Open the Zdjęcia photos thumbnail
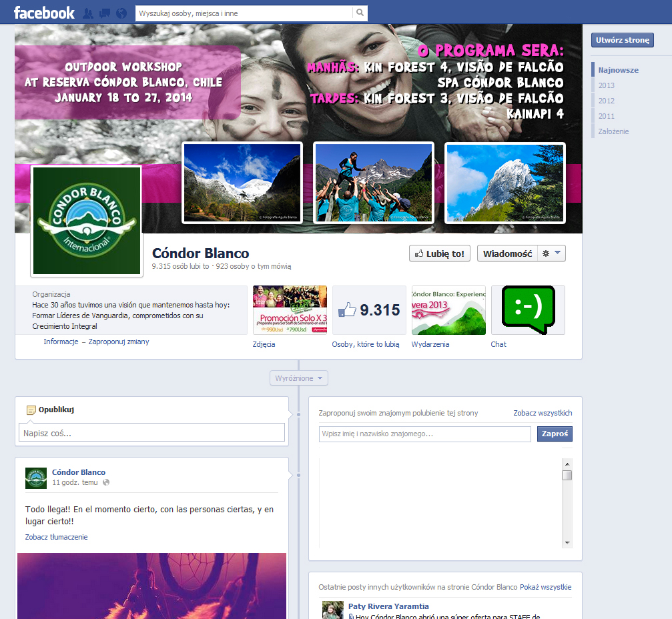 point(290,310)
